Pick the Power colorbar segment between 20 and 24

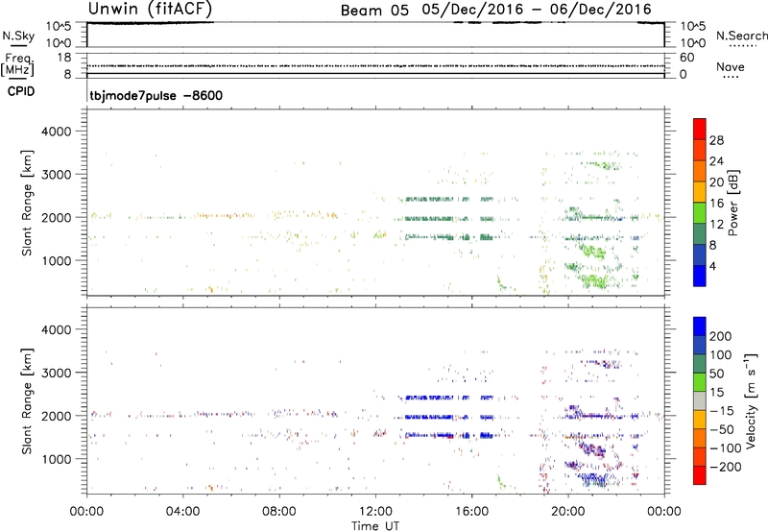700,171
